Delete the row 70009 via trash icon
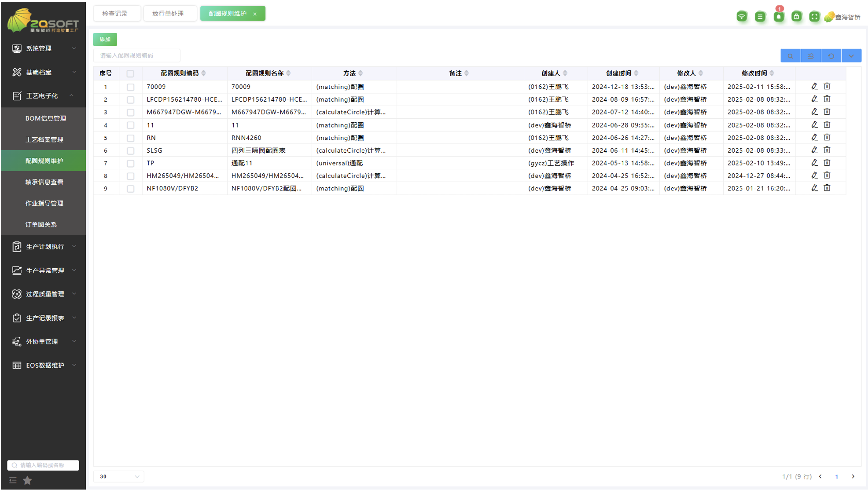The image size is (868, 490). pos(827,87)
